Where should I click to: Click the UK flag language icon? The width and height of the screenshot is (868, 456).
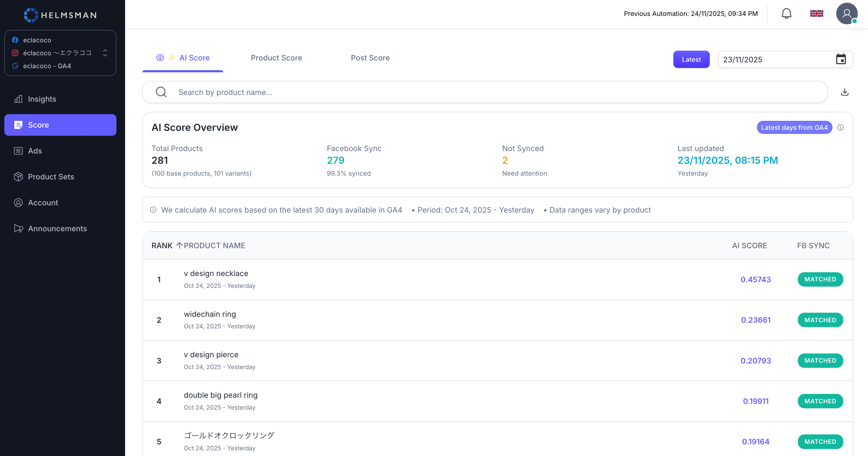(x=817, y=14)
